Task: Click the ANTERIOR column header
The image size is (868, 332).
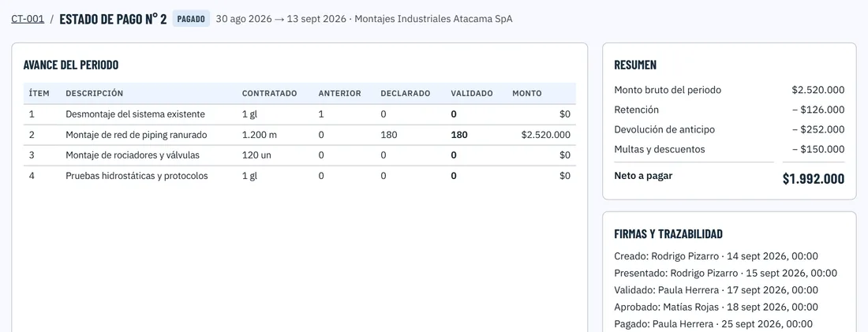Action: click(x=340, y=94)
